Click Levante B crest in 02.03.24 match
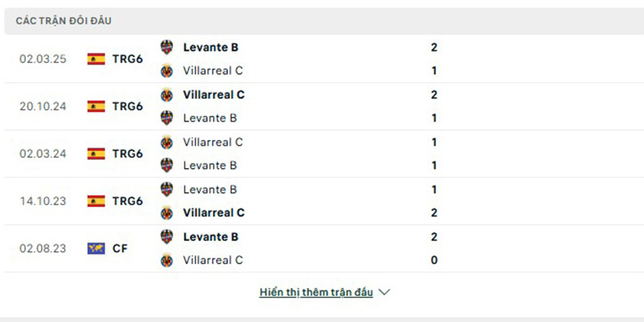Screen dimensions: 644x322 point(167,165)
